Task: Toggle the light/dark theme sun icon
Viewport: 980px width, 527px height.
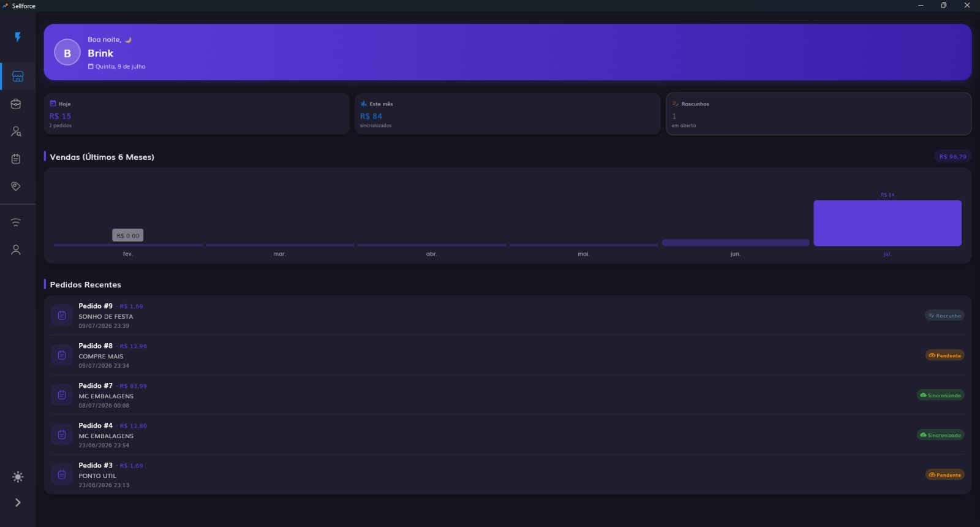Action: (x=18, y=477)
